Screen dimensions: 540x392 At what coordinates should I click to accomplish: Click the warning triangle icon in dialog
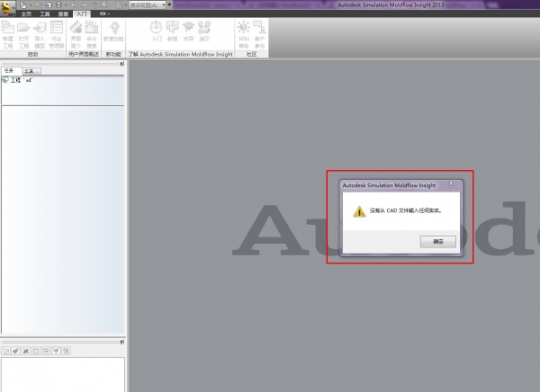359,211
